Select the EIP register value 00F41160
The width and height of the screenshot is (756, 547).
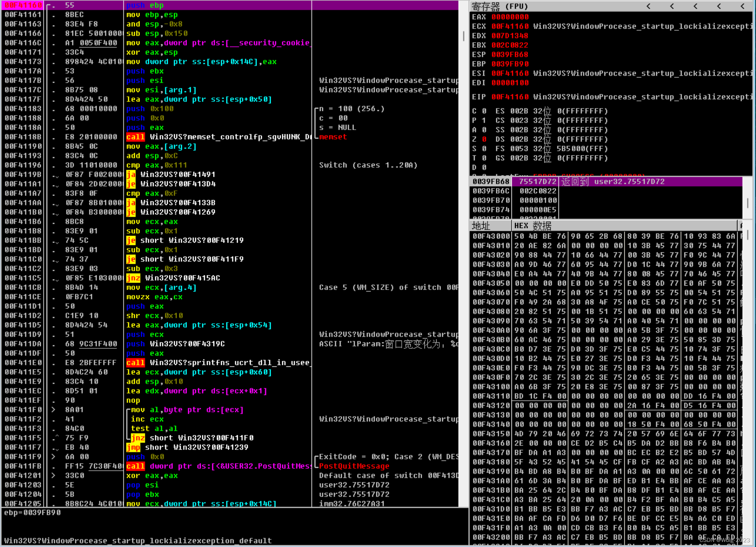(x=510, y=97)
